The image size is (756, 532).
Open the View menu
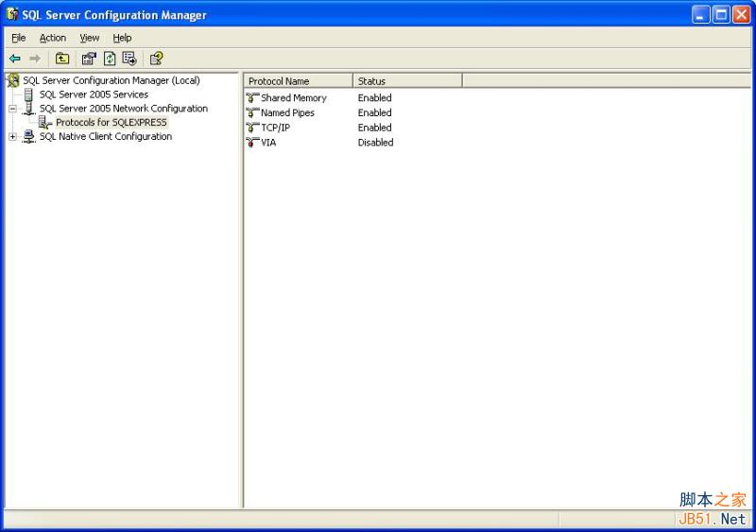(89, 38)
